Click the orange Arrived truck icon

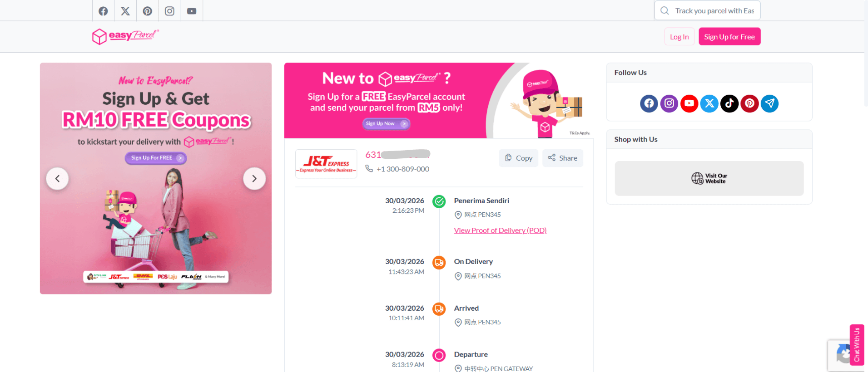[x=439, y=309]
